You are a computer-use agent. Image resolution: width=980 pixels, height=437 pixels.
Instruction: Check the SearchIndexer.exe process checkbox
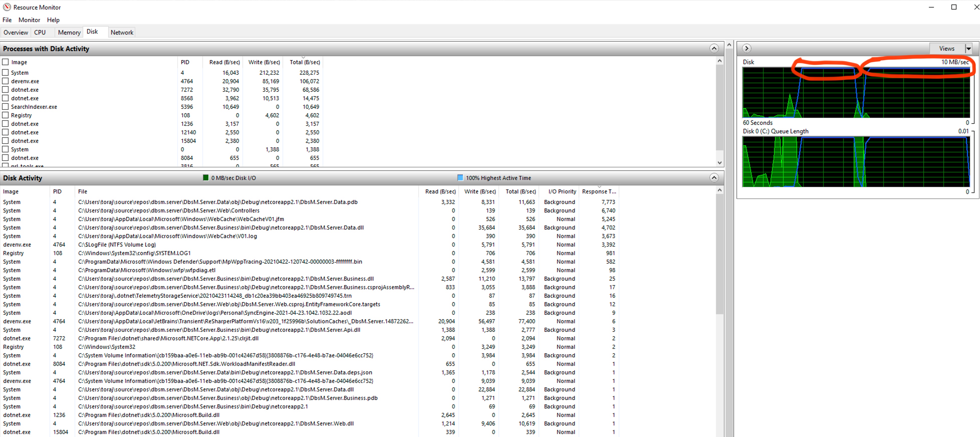[5, 106]
